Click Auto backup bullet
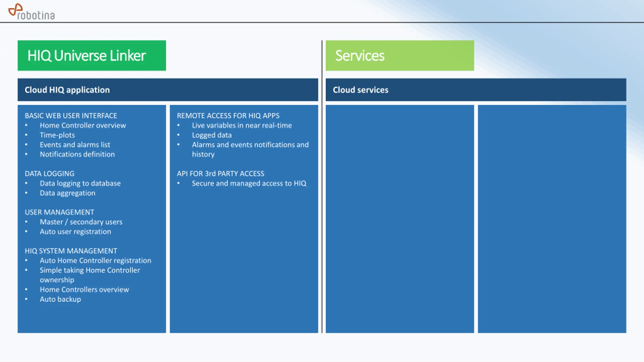644x362 pixels. (60, 299)
